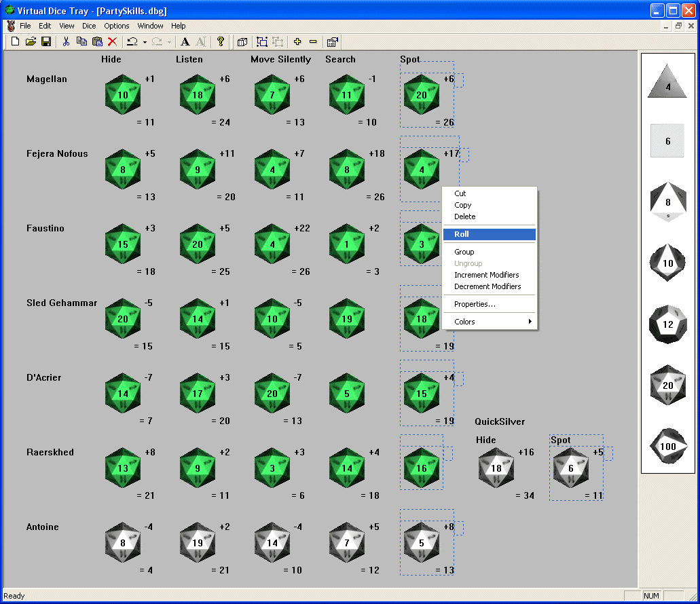The image size is (700, 604).
Task: Click the roll dice toolbar icon
Action: pos(242,41)
